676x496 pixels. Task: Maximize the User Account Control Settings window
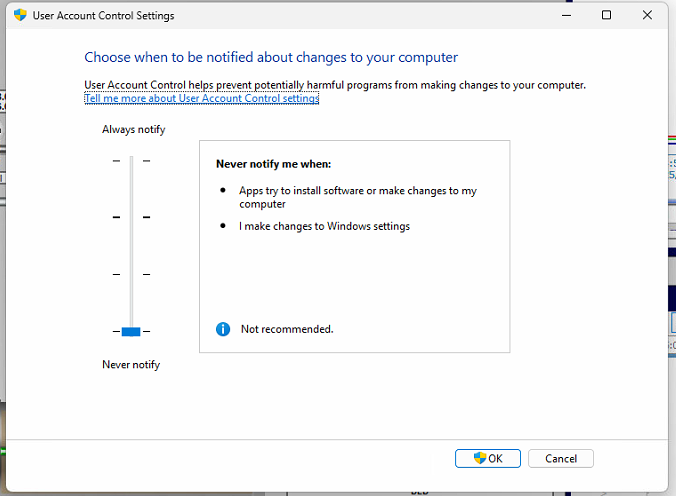coord(606,15)
